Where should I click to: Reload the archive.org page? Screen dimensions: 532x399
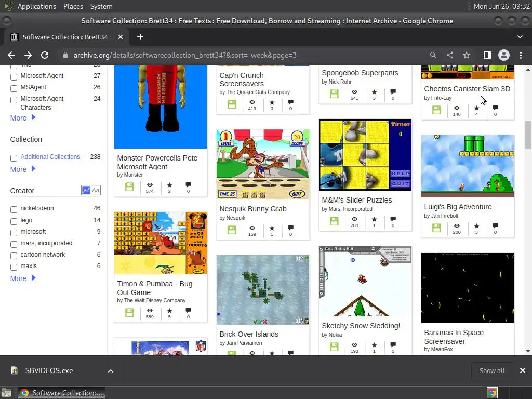pyautogui.click(x=45, y=55)
